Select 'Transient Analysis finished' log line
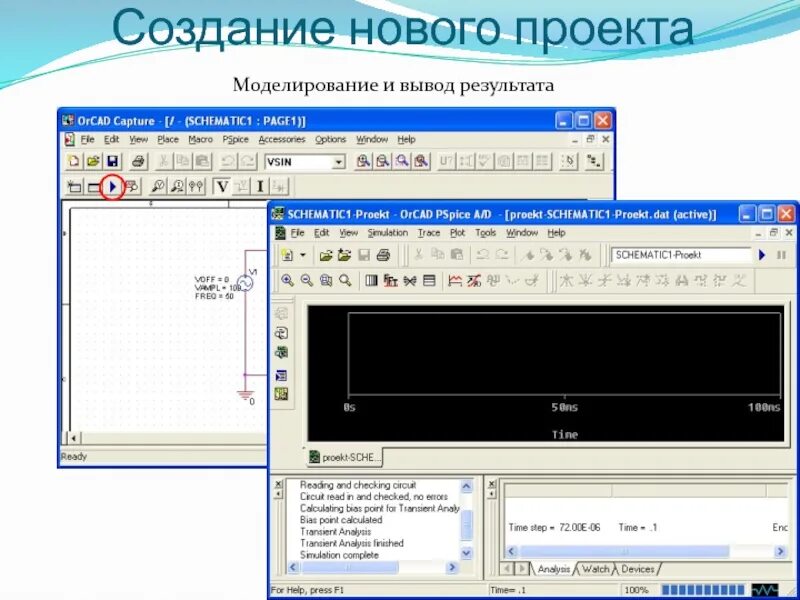This screenshot has height=600, width=800. click(352, 543)
